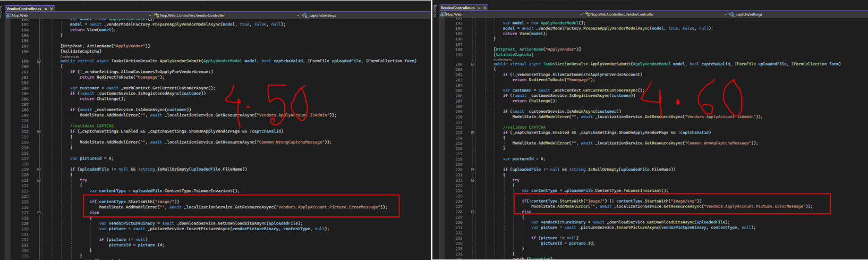Open Nop.Web project dropdown in left editor
868x260 pixels.
pyautogui.click(x=79, y=15)
